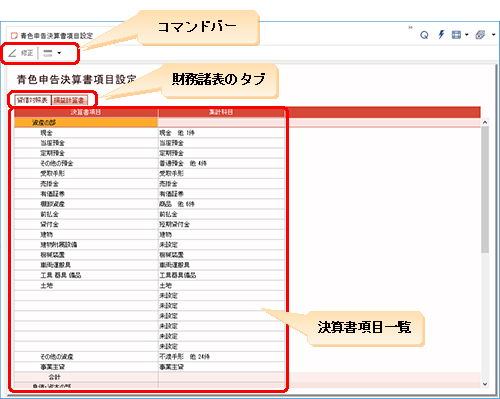Click the window icon with red X
The width and height of the screenshot is (500, 399).
tap(480, 35)
